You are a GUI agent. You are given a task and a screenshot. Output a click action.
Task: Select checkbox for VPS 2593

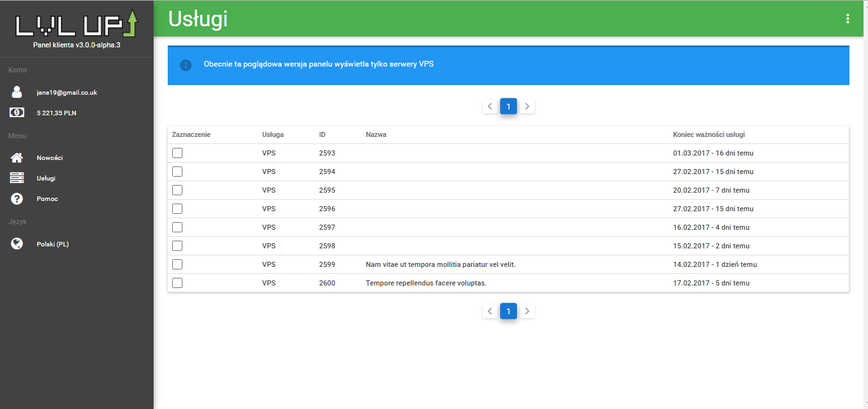coord(177,153)
